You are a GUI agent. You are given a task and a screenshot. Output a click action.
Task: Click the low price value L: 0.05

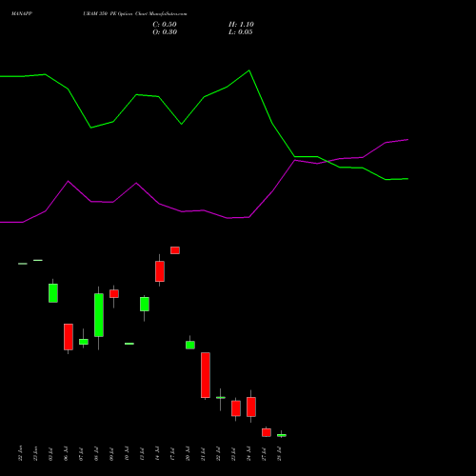pyautogui.click(x=241, y=32)
